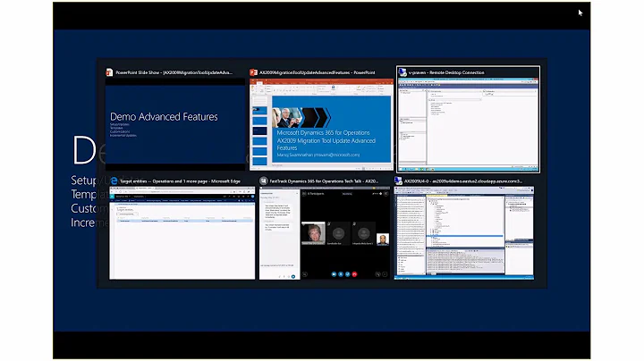The height and width of the screenshot is (361, 644).
Task: Switch to FastTrack Tech Talk Skype meeting thumbnail
Action: (x=325, y=233)
